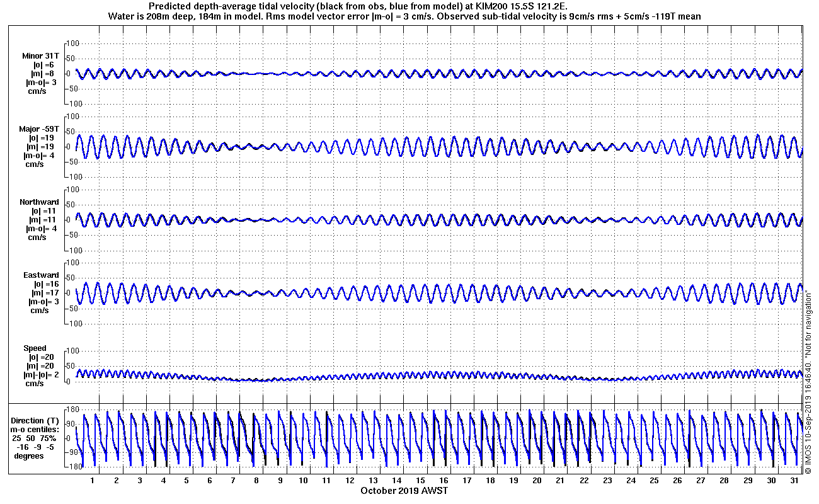Click '|o| =11' in the Northward panel
Screen dimensions: 819x504
click(44, 211)
